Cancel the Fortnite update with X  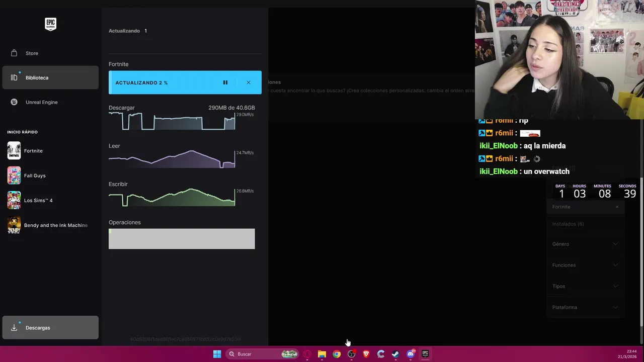(x=249, y=82)
